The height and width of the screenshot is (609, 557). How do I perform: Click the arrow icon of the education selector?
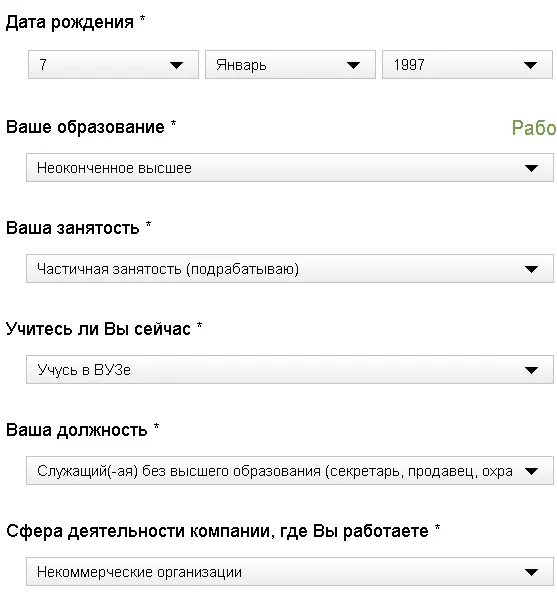click(x=531, y=168)
